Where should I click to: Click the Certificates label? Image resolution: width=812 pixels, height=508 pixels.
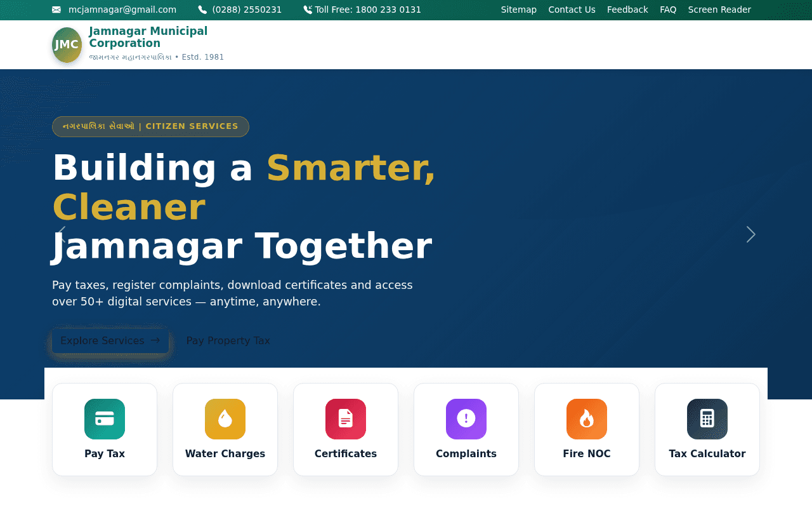[x=346, y=454]
